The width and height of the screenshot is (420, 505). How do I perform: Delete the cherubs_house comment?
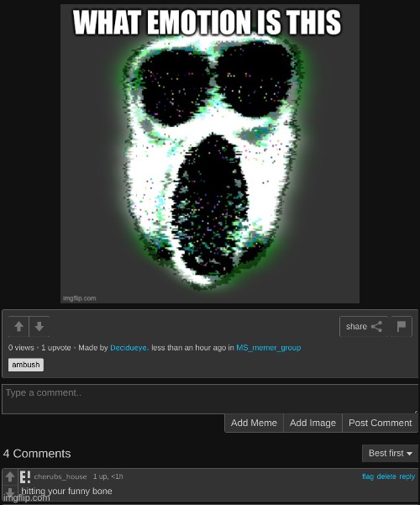point(386,476)
